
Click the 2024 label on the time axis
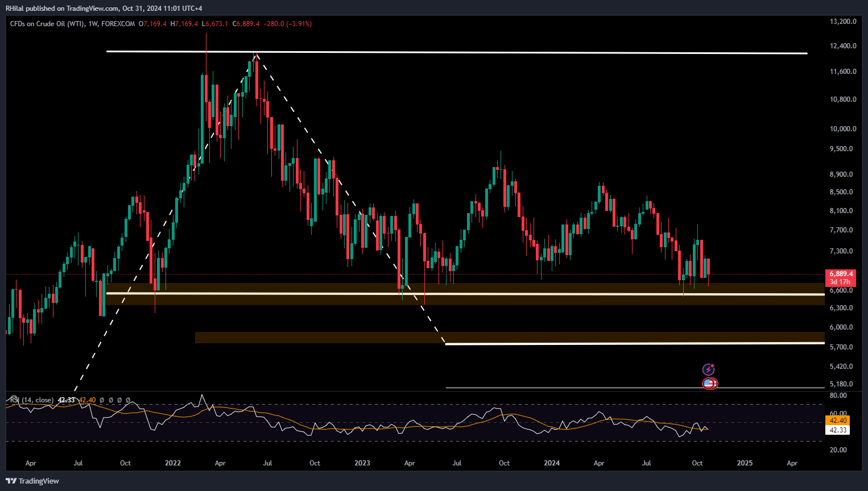point(552,463)
